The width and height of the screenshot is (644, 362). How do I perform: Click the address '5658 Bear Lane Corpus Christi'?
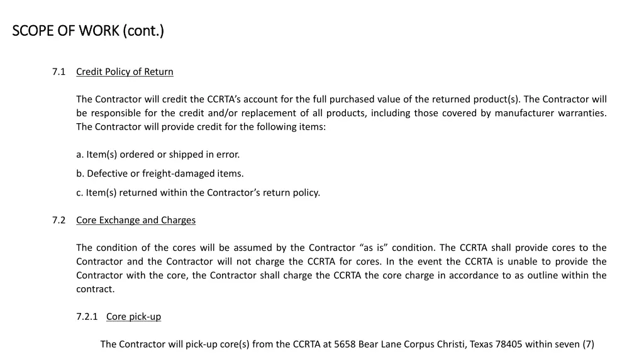pos(399,344)
